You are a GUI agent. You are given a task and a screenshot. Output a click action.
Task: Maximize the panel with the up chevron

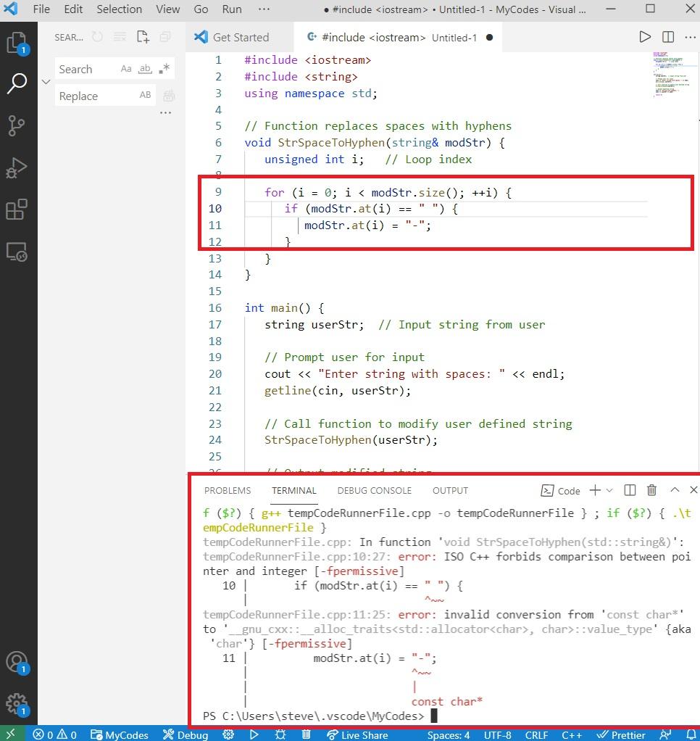[x=675, y=490]
